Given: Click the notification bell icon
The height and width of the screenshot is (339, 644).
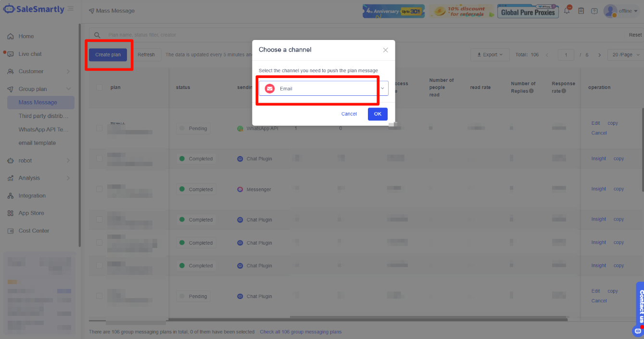Looking at the screenshot, I should (567, 11).
